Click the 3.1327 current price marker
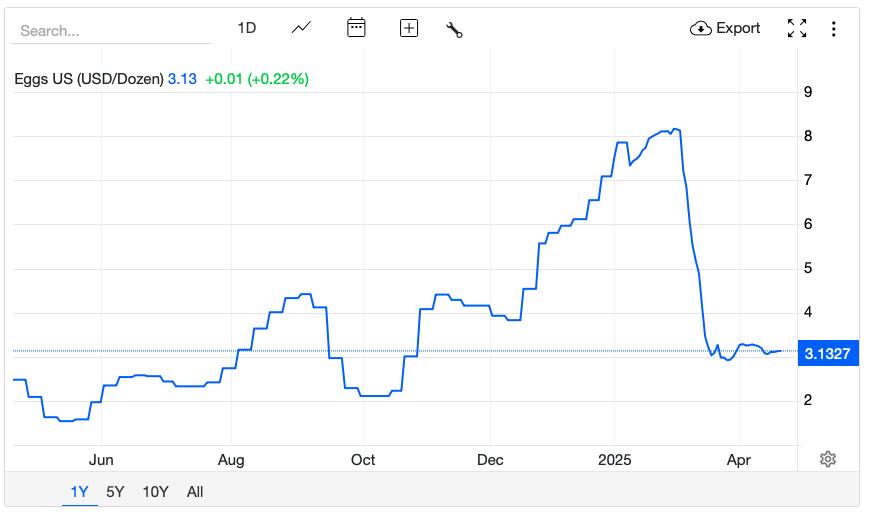This screenshot has width=877, height=527. point(828,354)
